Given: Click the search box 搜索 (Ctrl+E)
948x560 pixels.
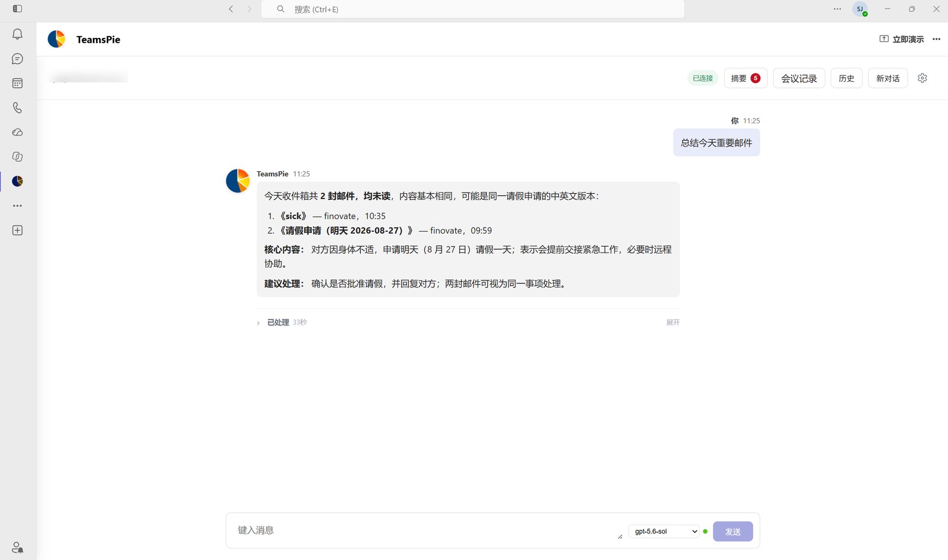Looking at the screenshot, I should coord(473,9).
